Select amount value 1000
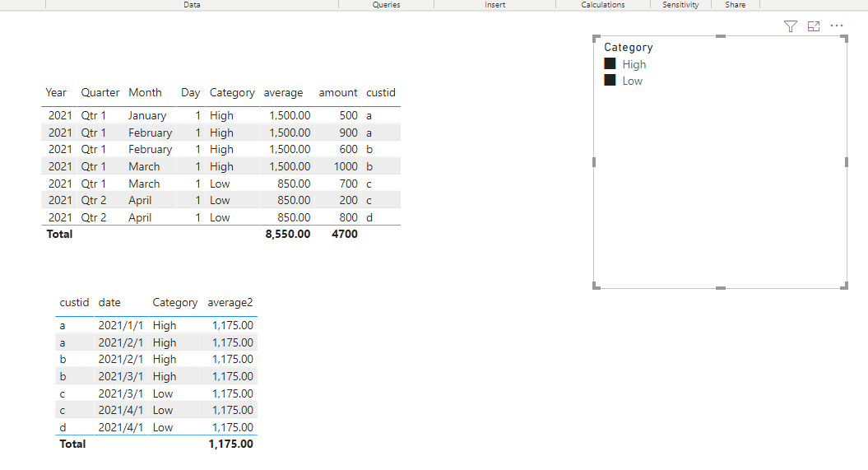The image size is (868, 470). point(346,166)
